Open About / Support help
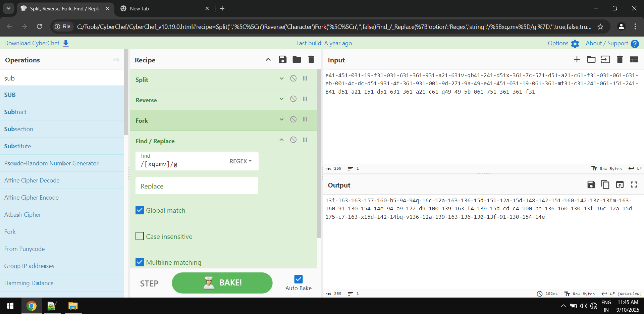The height and width of the screenshot is (314, 644). pyautogui.click(x=612, y=43)
